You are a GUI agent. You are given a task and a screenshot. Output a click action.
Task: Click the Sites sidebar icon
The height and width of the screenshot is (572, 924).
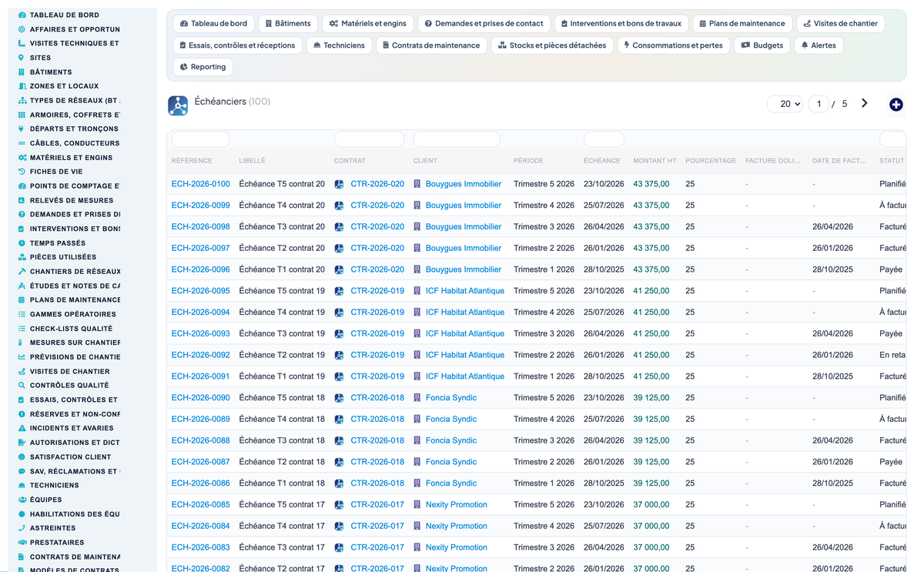pos(22,58)
